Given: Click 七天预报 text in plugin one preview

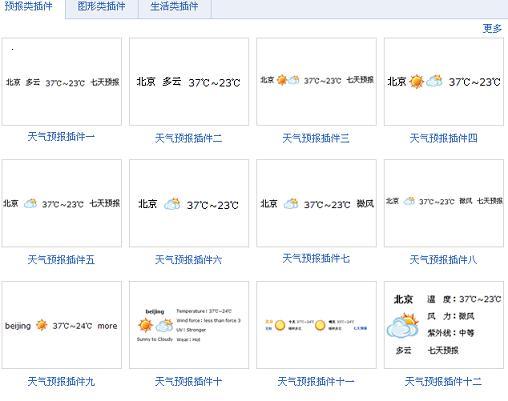Looking at the screenshot, I should point(105,82).
